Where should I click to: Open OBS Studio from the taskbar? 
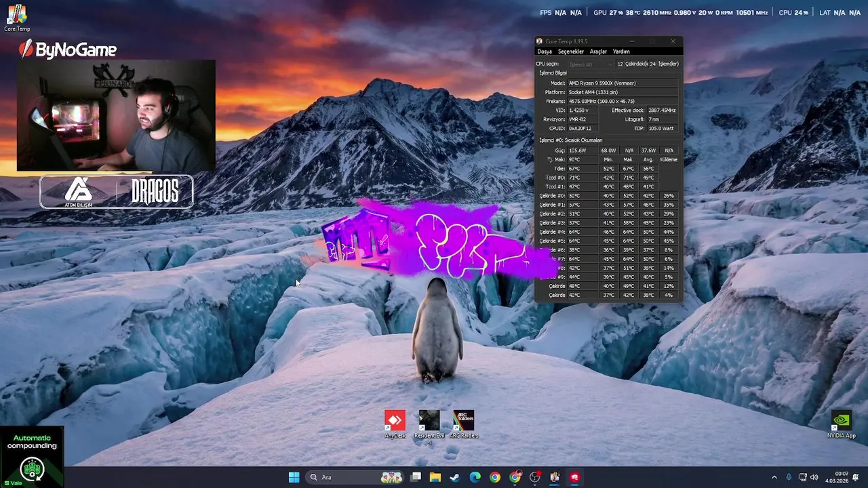[x=535, y=477]
